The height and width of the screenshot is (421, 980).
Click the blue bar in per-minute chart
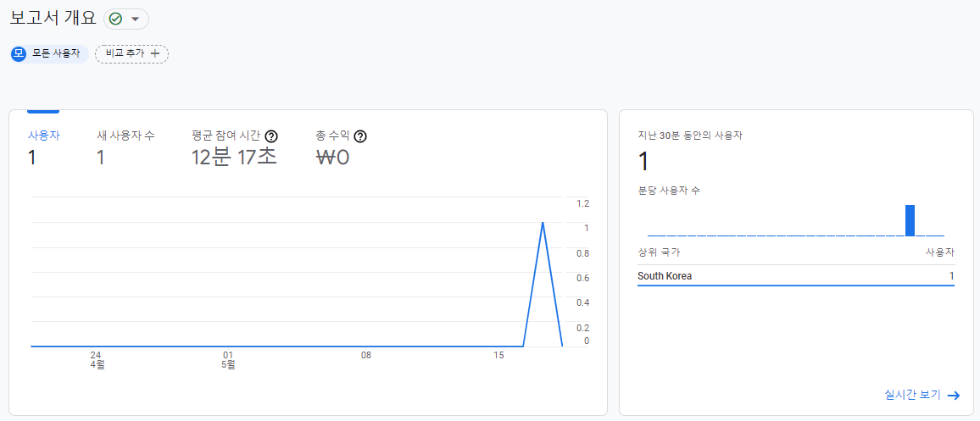(x=910, y=220)
